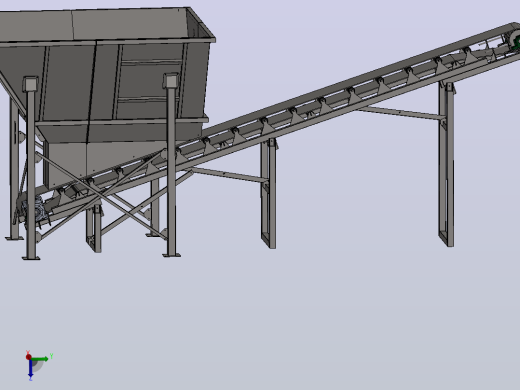The height and width of the screenshot is (390, 520).
Task: Click the blue Z axis arrow on triad
Action: [30, 369]
